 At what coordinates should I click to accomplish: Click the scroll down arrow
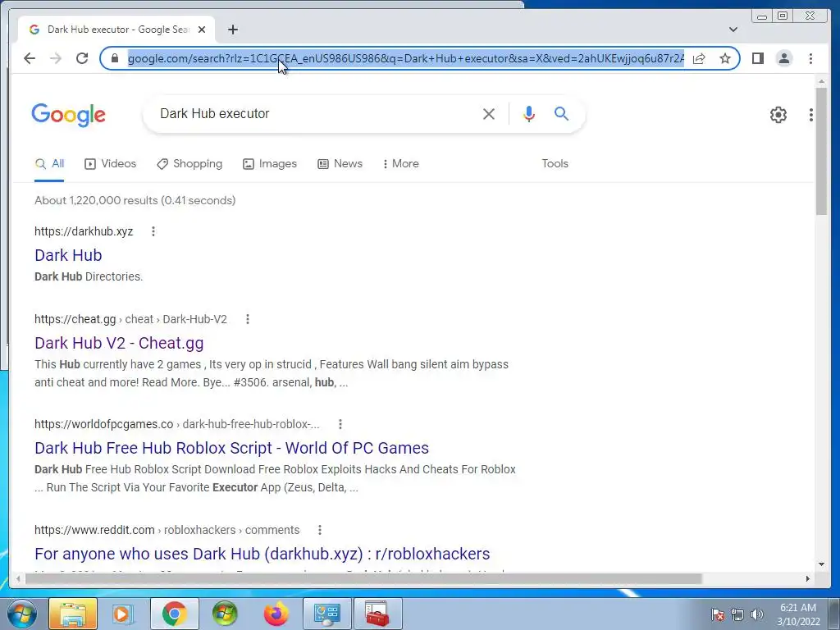[x=821, y=564]
